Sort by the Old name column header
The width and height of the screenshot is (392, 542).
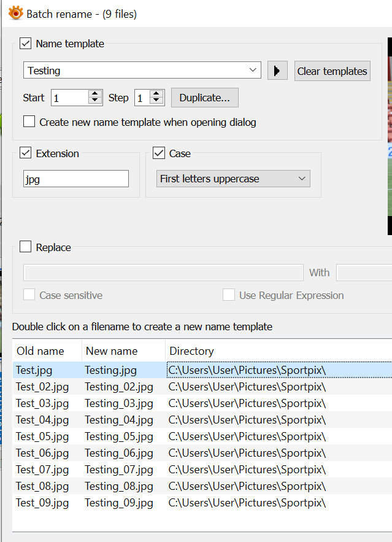[40, 351]
